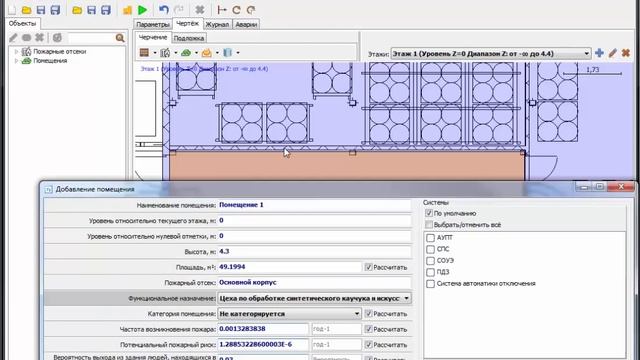Click the last rotate arrow icon in the top toolbar
This screenshot has height=360, width=640.
click(251, 9)
